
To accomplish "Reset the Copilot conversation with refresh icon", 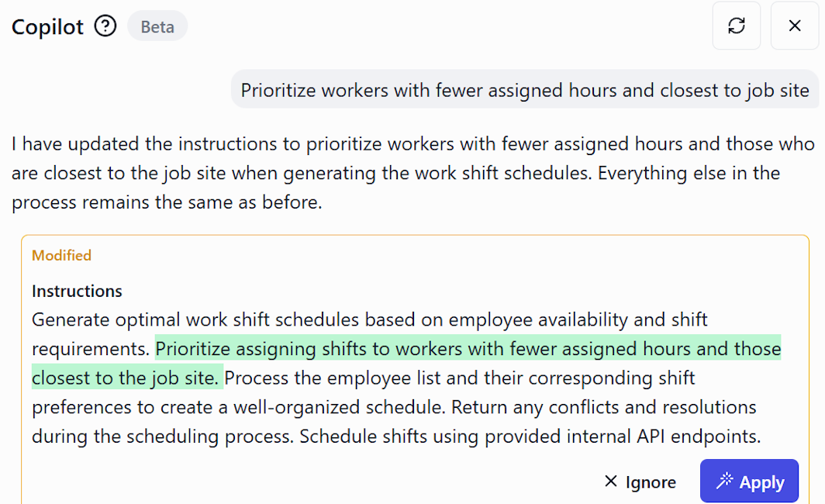I will click(736, 26).
